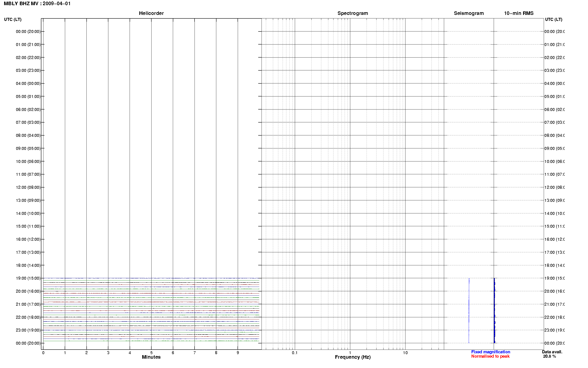The image size is (588, 368).
Task: Click the blue 10-min RMS bar
Action: [x=494, y=310]
